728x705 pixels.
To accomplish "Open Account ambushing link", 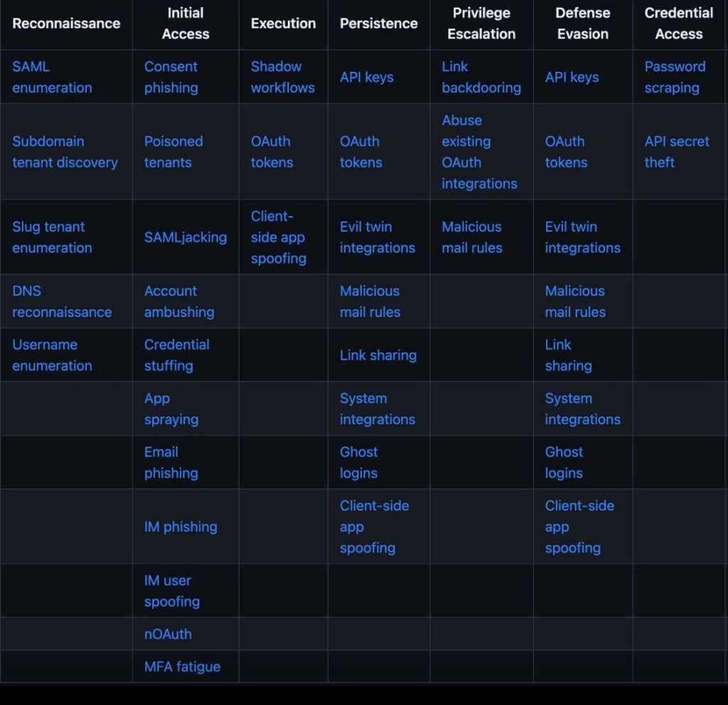I will 179,301.
